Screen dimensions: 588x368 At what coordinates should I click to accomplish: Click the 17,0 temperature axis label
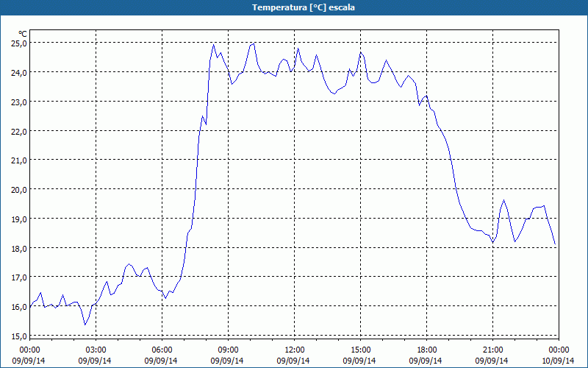click(19, 277)
